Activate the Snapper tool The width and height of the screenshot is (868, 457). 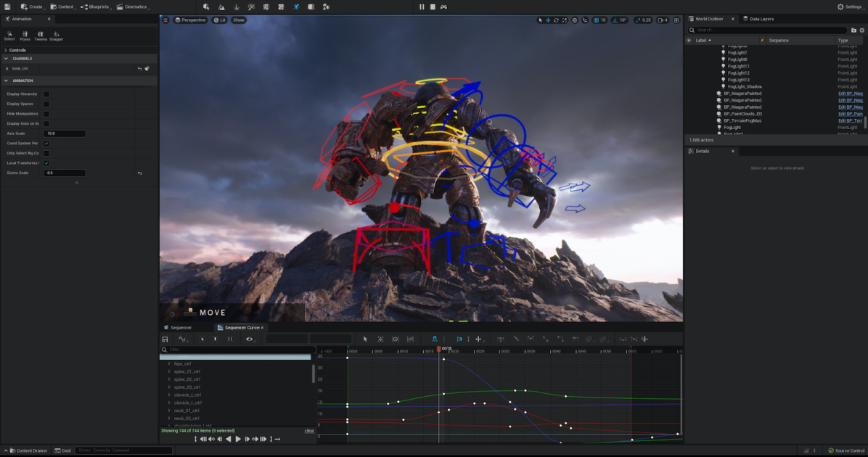pyautogui.click(x=56, y=36)
